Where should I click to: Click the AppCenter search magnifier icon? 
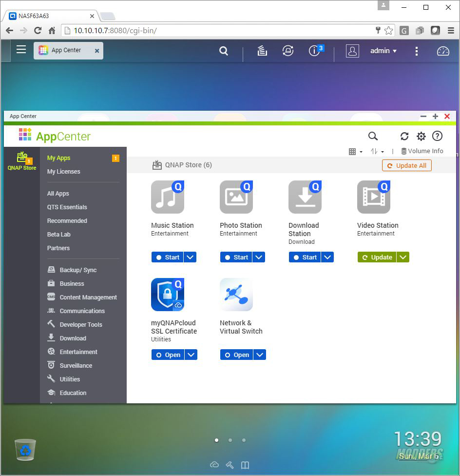click(373, 136)
